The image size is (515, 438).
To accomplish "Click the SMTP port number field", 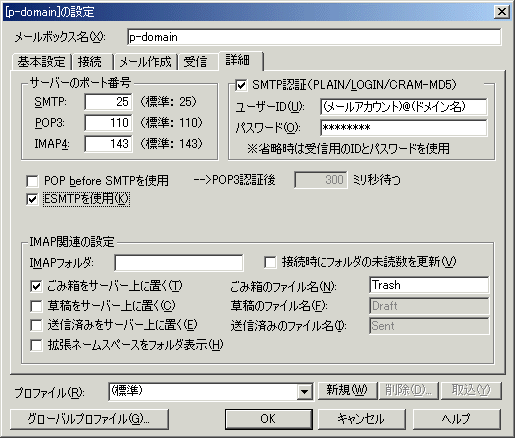I will tap(108, 102).
